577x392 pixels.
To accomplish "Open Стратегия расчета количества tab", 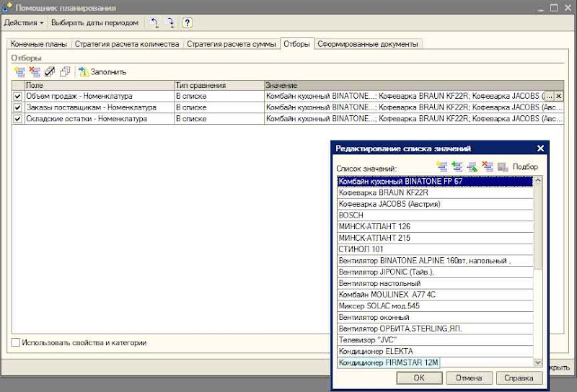I will pos(127,44).
